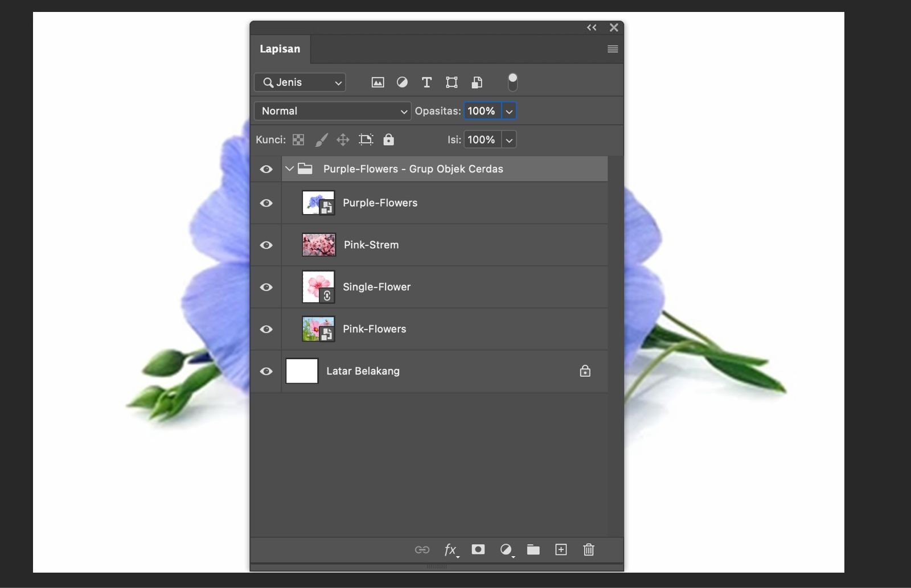Viewport: 911px width, 588px height.
Task: Collapse the Purple-Flowers group
Action: click(289, 169)
